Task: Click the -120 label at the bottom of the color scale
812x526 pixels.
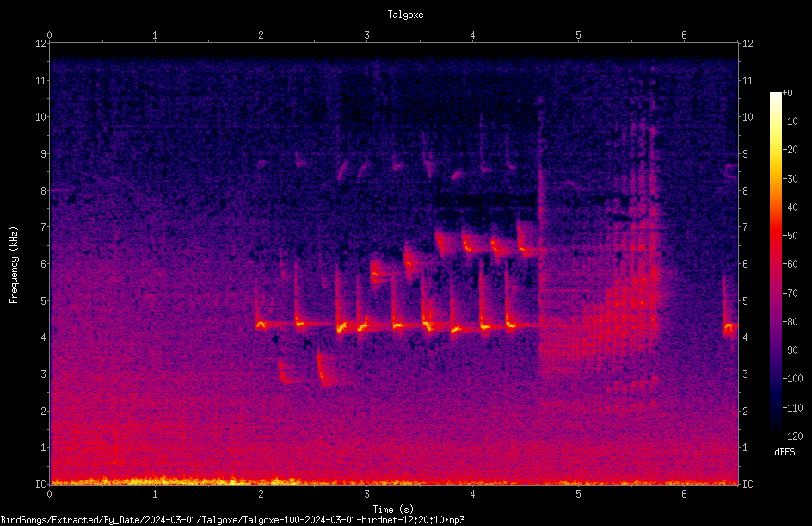Action: [x=792, y=436]
